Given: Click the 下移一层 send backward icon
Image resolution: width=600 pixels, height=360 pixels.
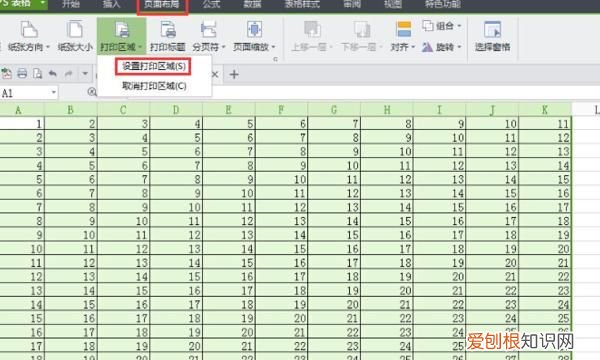Looking at the screenshot, I should pos(361,30).
